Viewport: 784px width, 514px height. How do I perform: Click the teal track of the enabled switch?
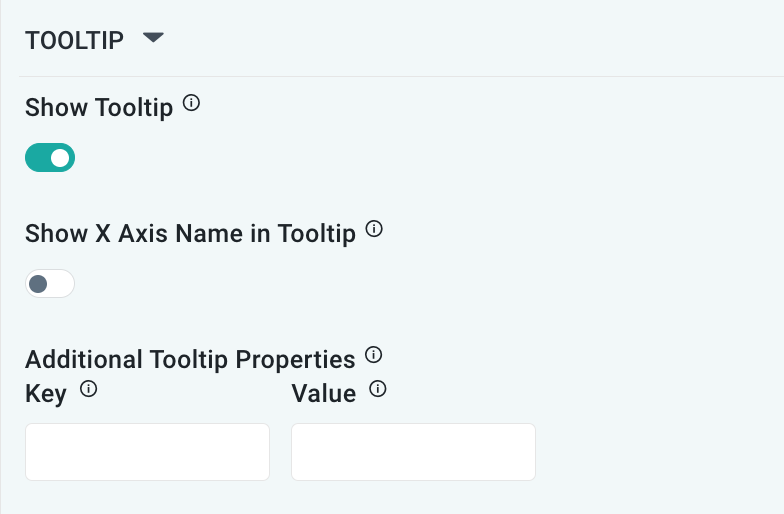point(37,158)
